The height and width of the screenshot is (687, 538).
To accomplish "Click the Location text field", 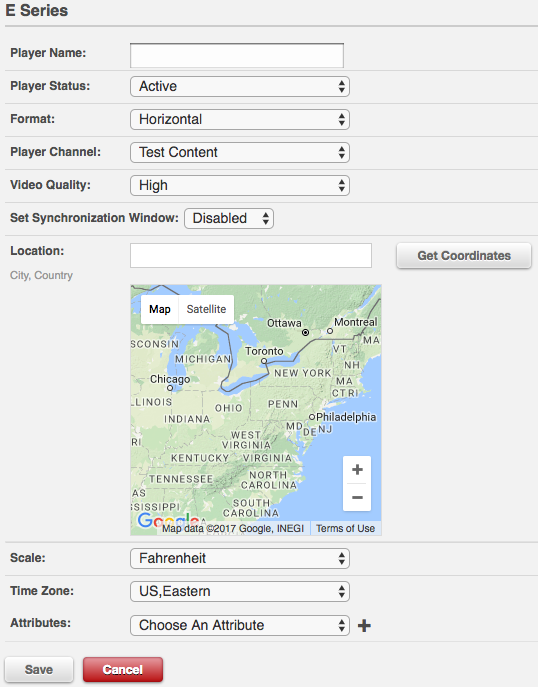I will click(x=251, y=255).
